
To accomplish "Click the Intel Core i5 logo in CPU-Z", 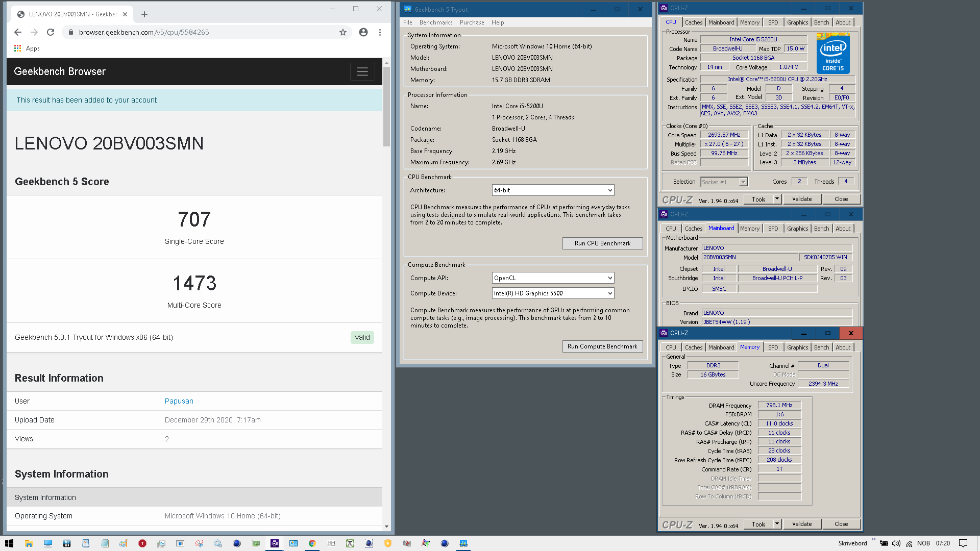I will (833, 53).
